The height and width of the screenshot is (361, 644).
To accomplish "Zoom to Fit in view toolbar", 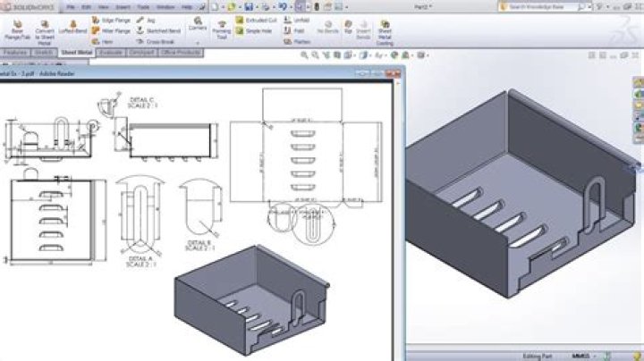I will 304,55.
